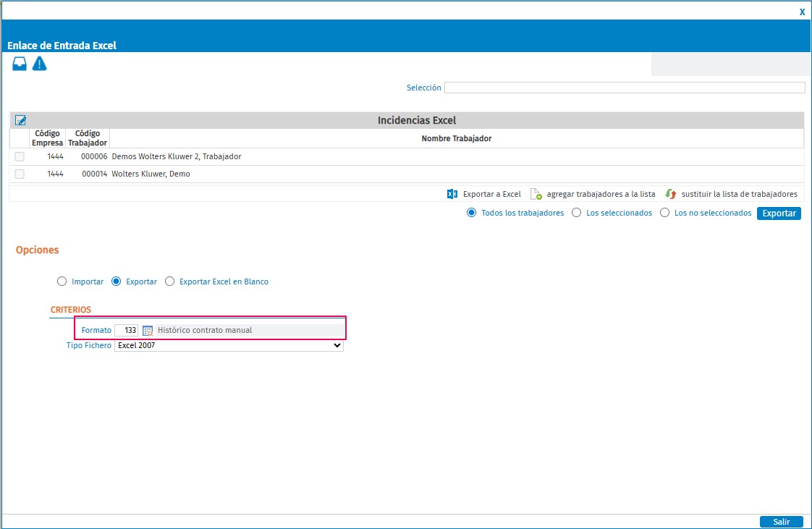812x529 pixels.
Task: Click the blue Exportar button
Action: click(x=779, y=213)
